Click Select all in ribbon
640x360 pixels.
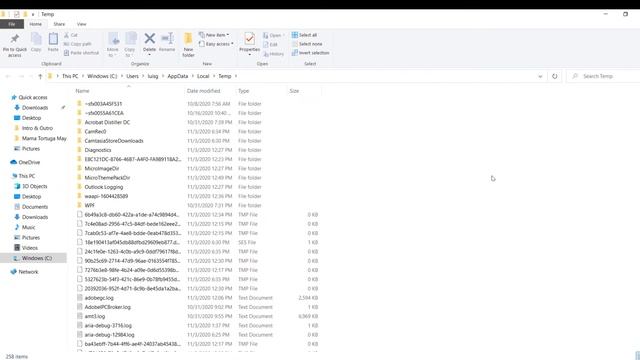click(304, 35)
